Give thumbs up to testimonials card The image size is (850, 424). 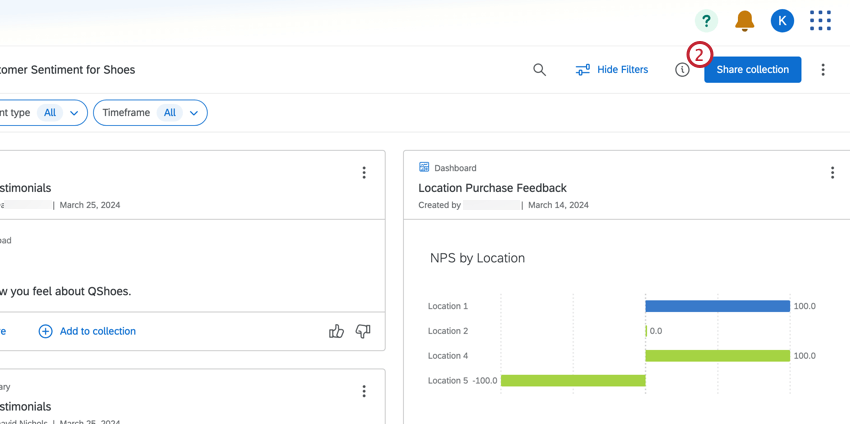(336, 331)
